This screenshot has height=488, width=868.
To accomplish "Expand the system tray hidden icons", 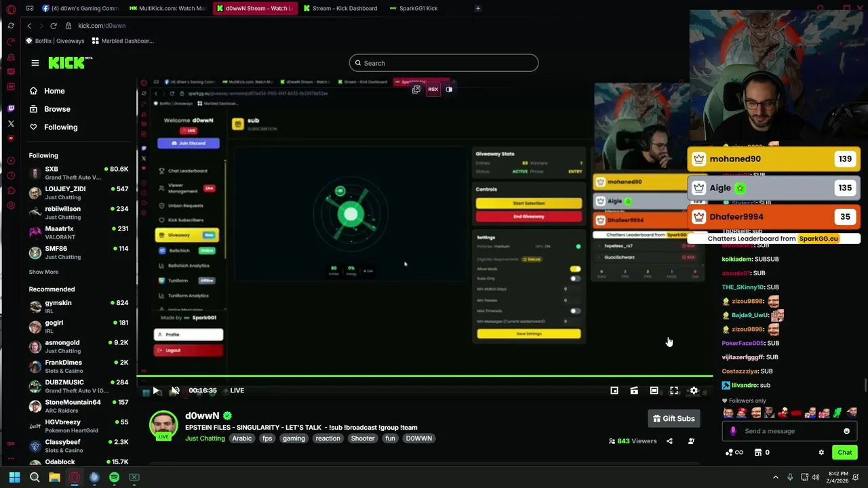I will coord(776,477).
